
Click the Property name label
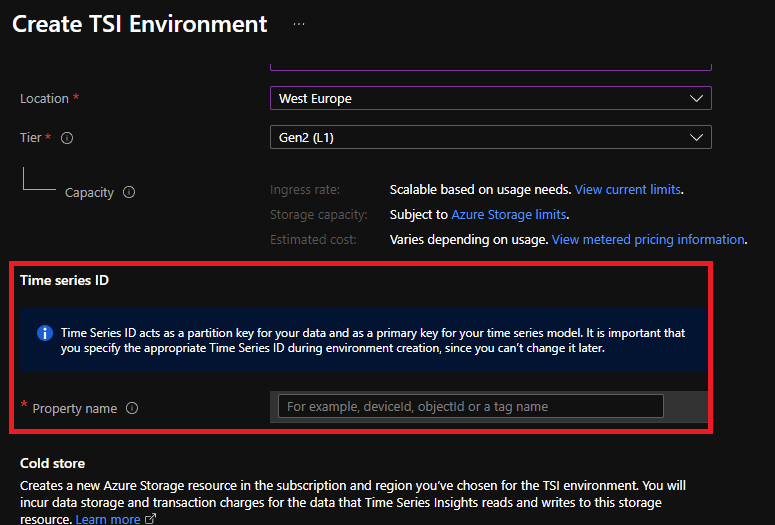[x=75, y=409]
